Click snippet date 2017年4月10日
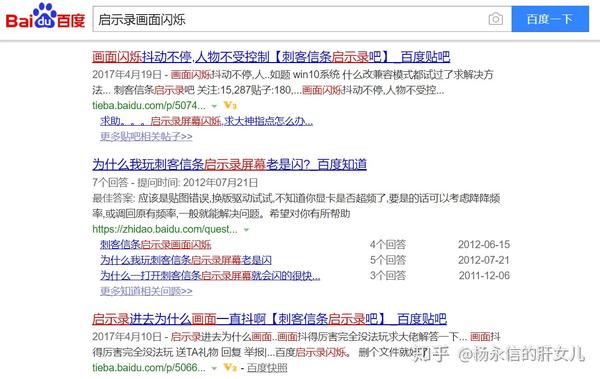Image resolution: width=600 pixels, height=379 pixels. coord(127,337)
